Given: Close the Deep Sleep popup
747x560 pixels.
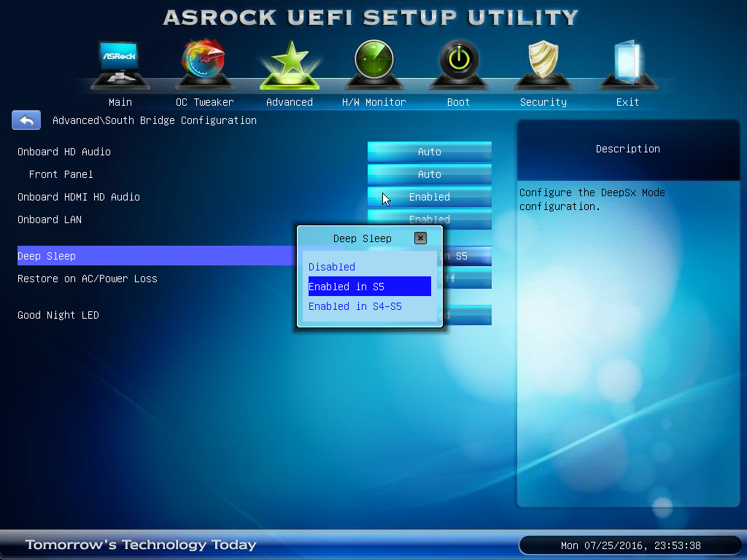Looking at the screenshot, I should (420, 238).
